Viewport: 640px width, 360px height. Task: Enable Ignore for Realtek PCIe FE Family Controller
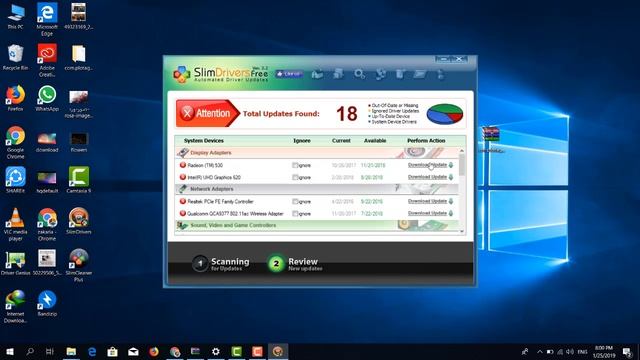point(295,201)
